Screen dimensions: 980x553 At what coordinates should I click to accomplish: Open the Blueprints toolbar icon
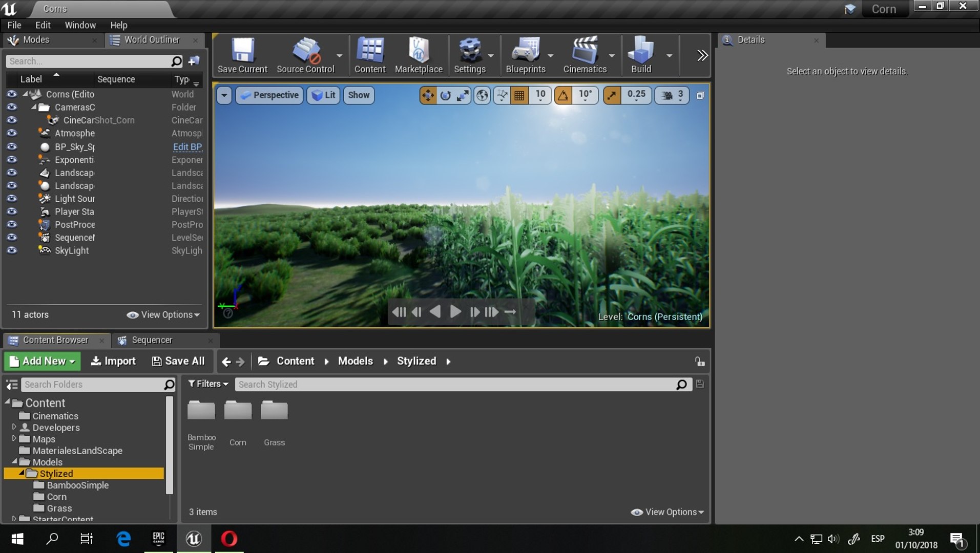[x=526, y=55]
